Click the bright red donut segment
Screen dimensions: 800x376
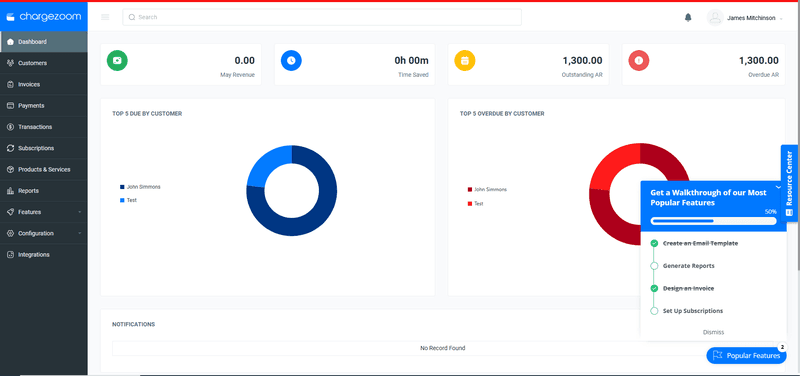(x=612, y=162)
